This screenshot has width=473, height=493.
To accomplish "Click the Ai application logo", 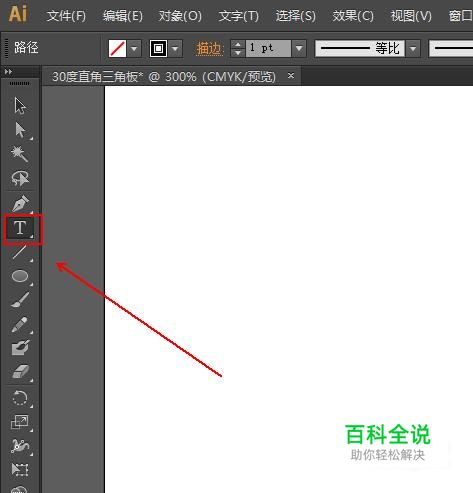I will tap(17, 14).
